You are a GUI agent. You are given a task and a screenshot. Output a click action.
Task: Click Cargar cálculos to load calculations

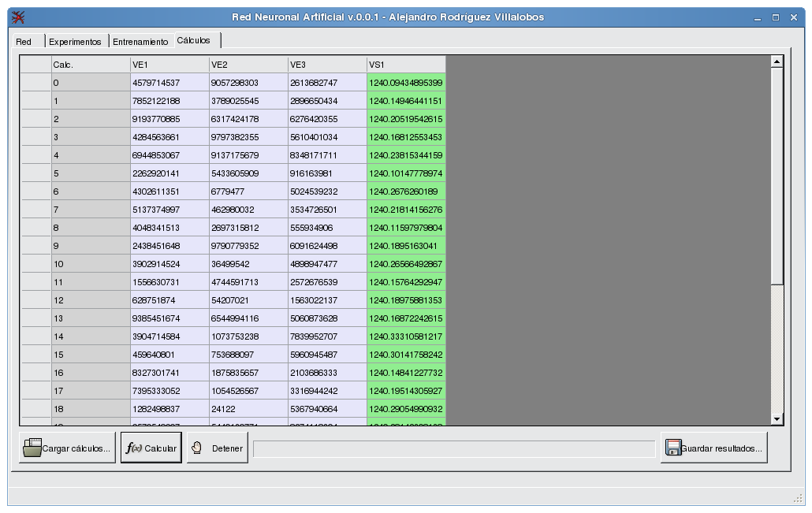66,447
